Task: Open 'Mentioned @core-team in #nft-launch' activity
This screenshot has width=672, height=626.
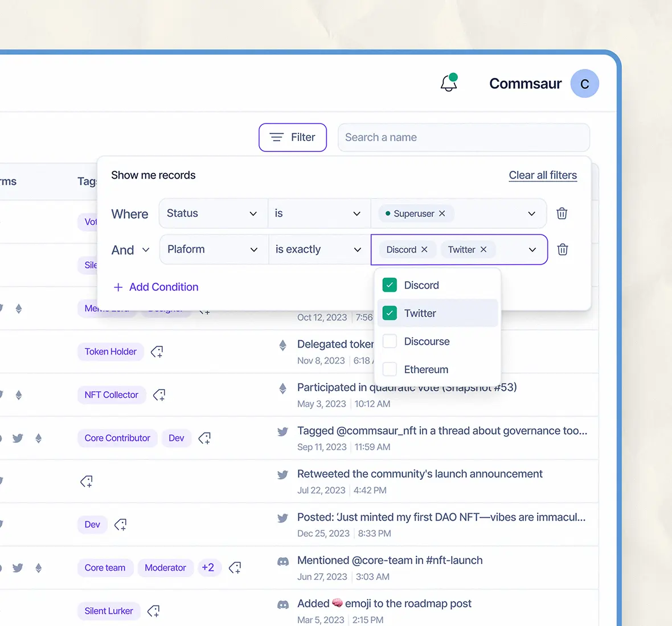Action: tap(390, 561)
